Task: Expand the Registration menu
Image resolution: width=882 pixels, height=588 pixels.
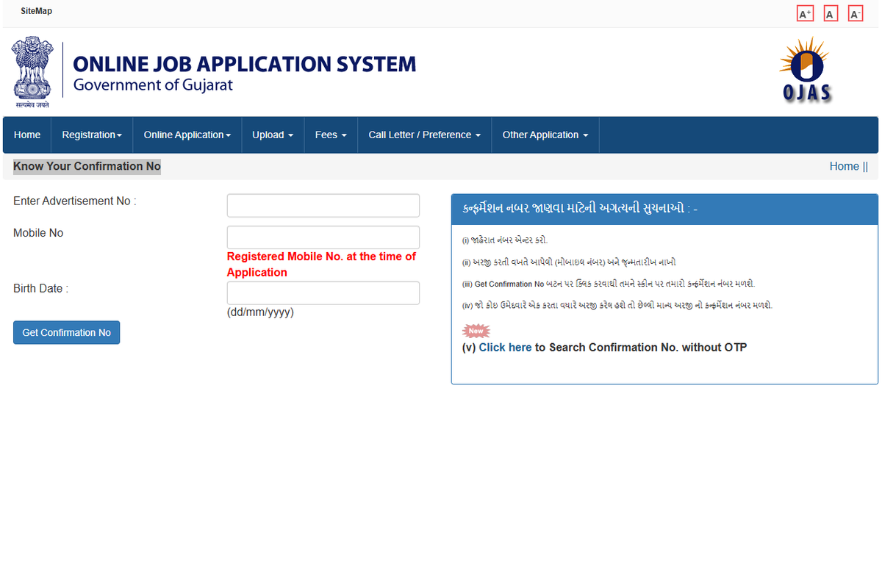Action: 92,135
